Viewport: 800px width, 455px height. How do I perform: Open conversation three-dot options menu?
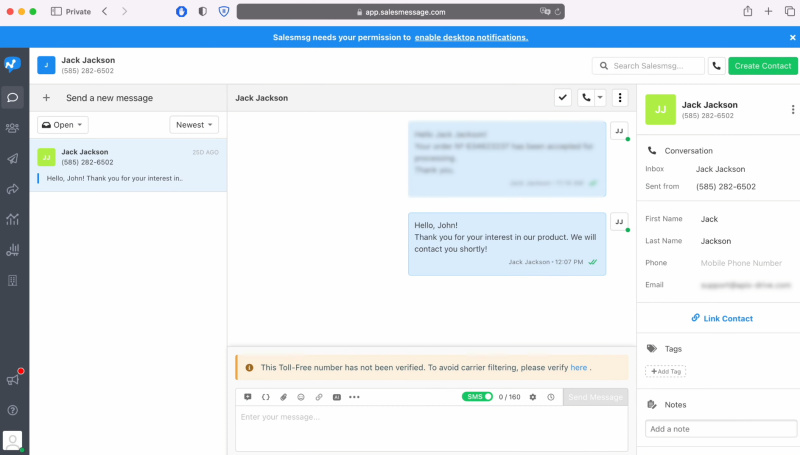pyautogui.click(x=620, y=97)
